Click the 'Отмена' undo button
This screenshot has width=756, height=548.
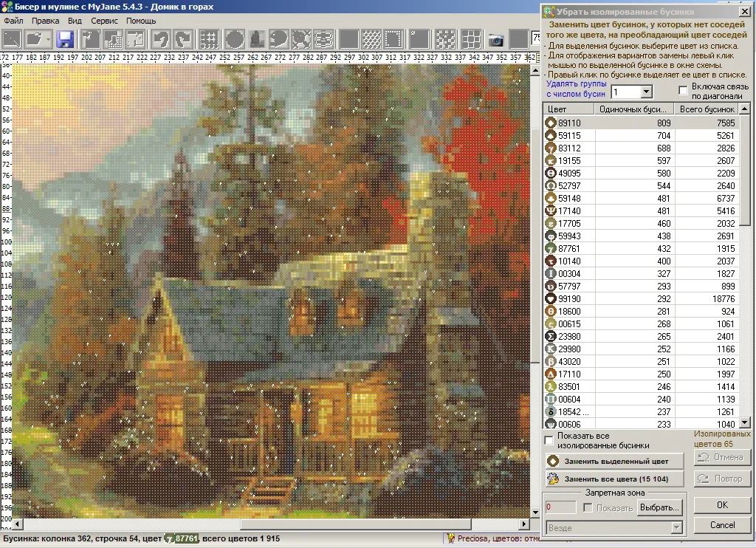click(722, 457)
